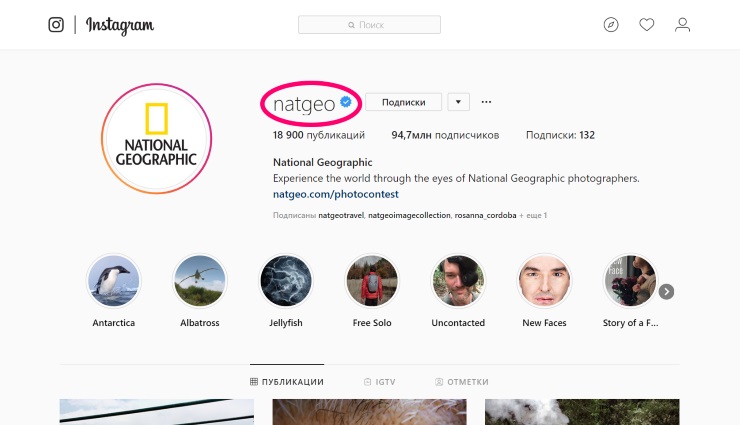Open the Jellyfish story highlight

286,280
